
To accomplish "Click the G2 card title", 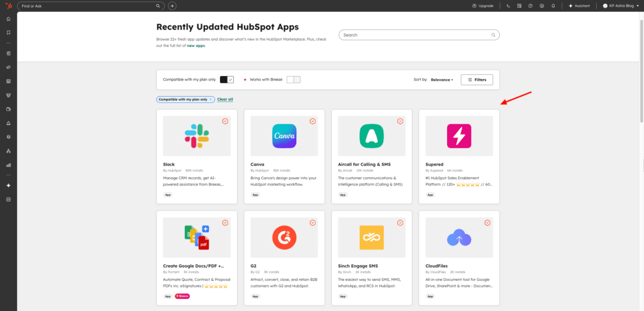I will 253,266.
